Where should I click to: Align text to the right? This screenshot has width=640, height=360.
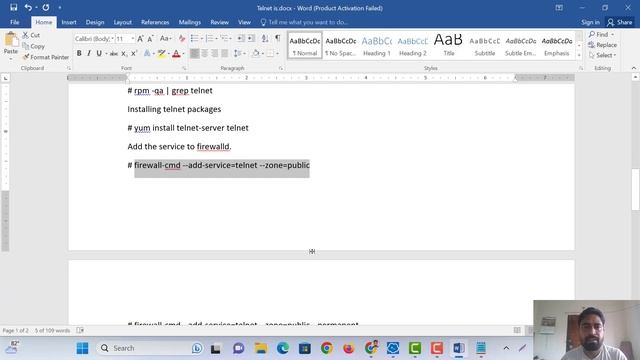(x=215, y=53)
